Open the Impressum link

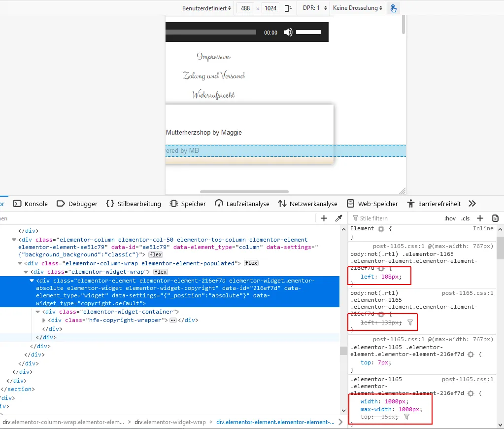pyautogui.click(x=214, y=57)
